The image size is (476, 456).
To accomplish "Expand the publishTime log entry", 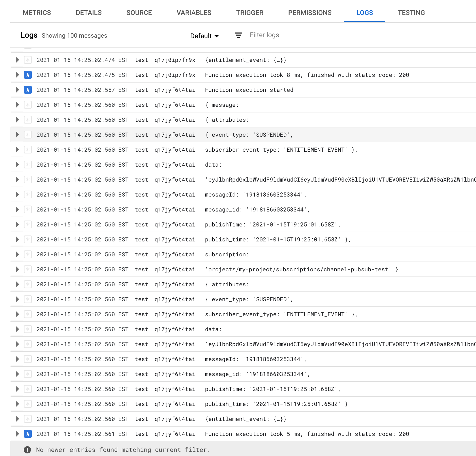I will pyautogui.click(x=17, y=224).
